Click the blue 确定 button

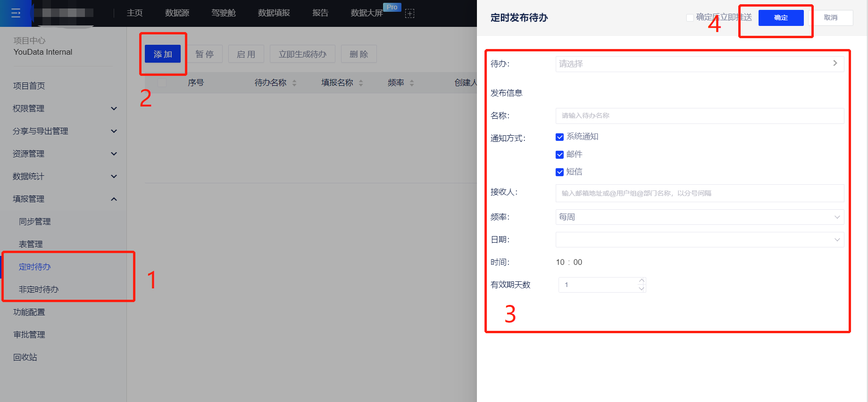[x=780, y=18]
